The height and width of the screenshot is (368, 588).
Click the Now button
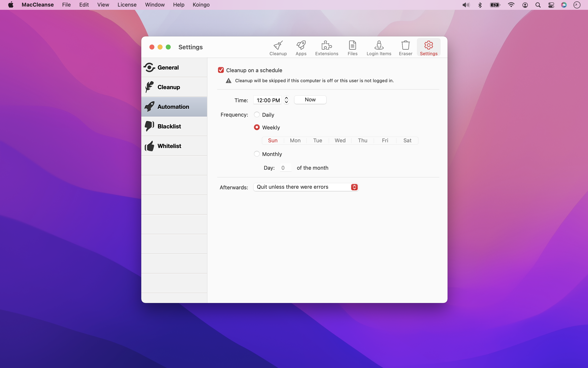tap(310, 100)
